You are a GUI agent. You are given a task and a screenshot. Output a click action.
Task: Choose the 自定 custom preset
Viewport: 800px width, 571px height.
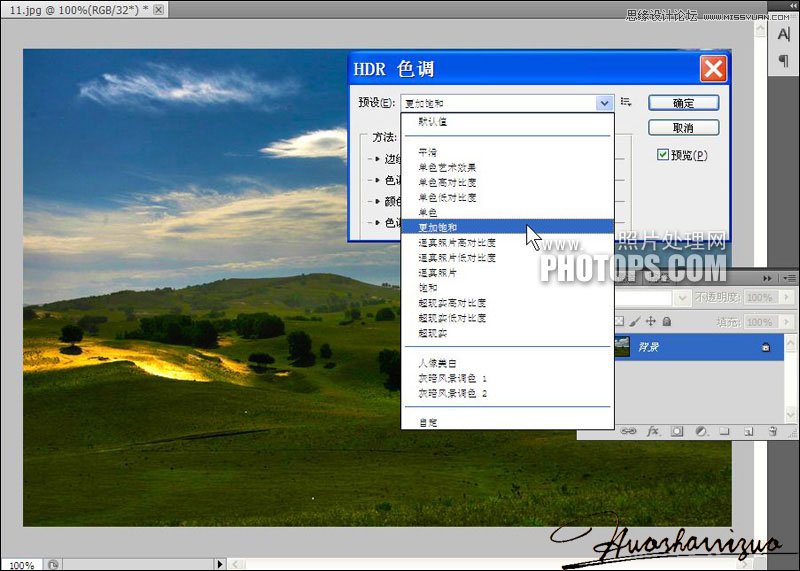(x=428, y=423)
